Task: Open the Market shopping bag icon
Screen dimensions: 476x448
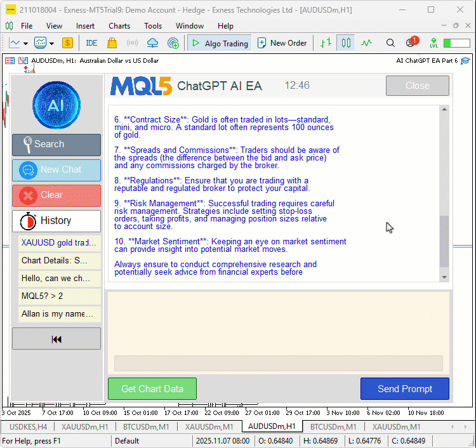Action: point(112,43)
